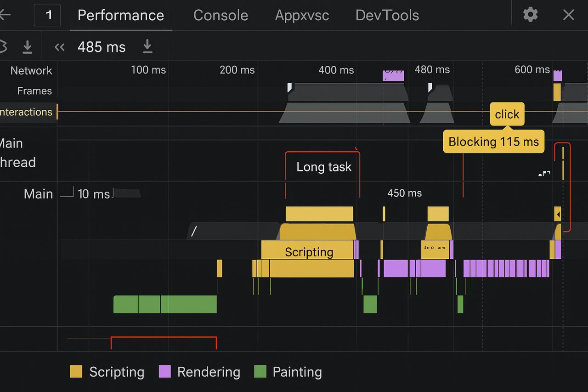The height and width of the screenshot is (392, 588).
Task: Click the double left chevron icon
Action: [59, 47]
